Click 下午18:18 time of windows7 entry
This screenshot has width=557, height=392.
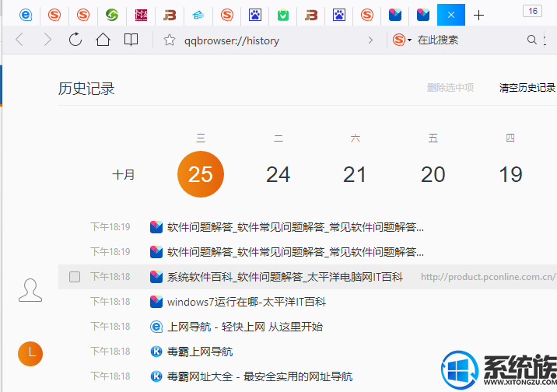[x=110, y=302]
